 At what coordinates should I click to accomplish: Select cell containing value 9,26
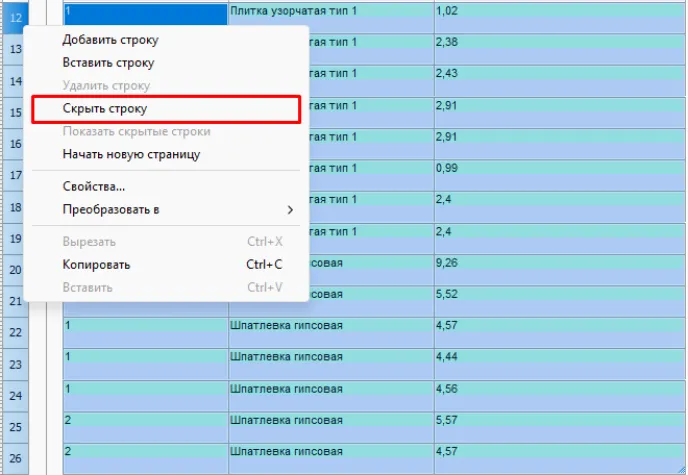(x=558, y=263)
